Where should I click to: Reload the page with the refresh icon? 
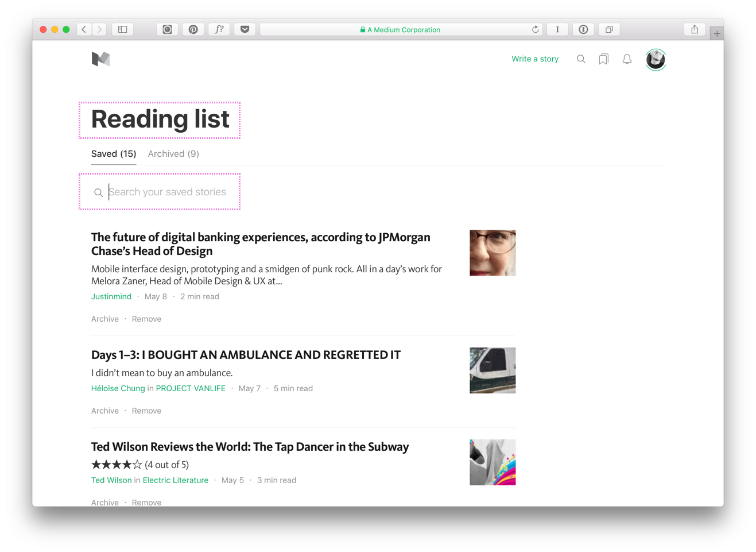click(x=535, y=29)
